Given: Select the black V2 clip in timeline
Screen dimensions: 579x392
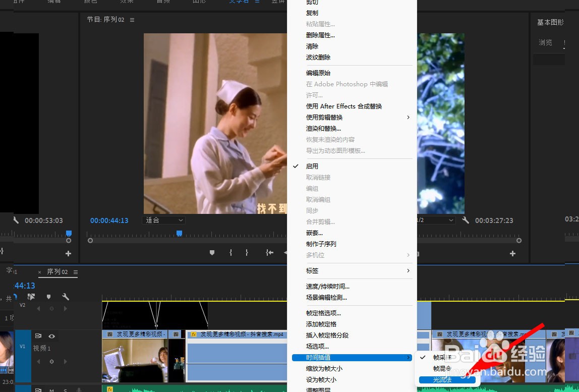Looking at the screenshot, I should (155, 315).
